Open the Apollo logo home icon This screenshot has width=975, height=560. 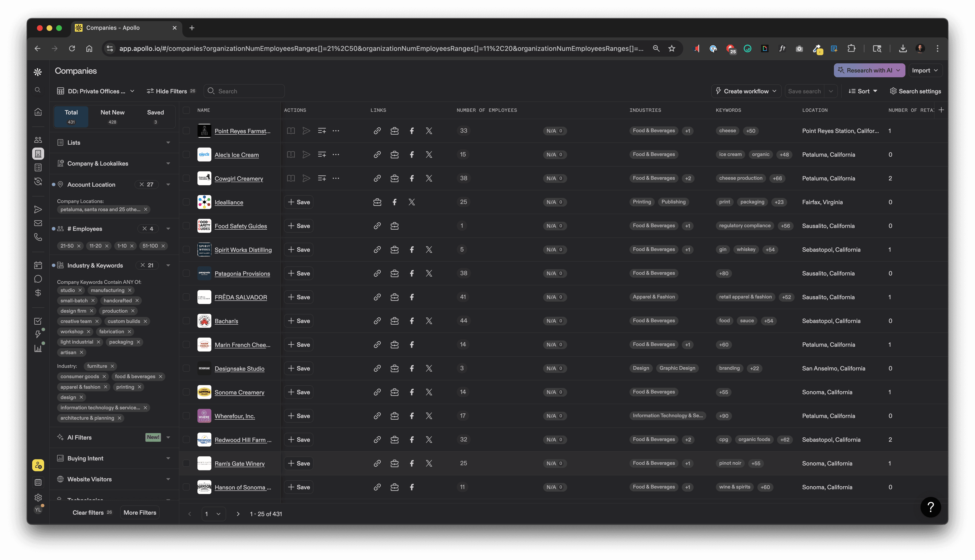tap(38, 72)
